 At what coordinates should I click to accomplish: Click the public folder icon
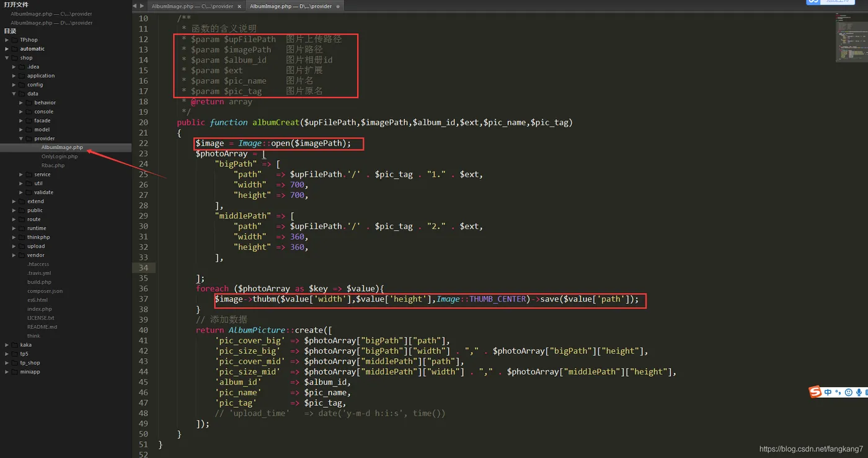click(x=22, y=210)
